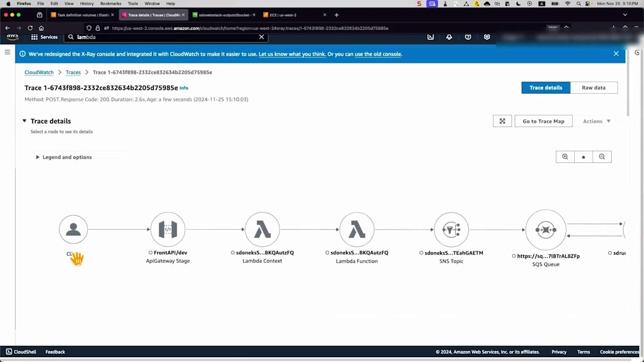Open the fullscreen trace map view

(x=502, y=121)
